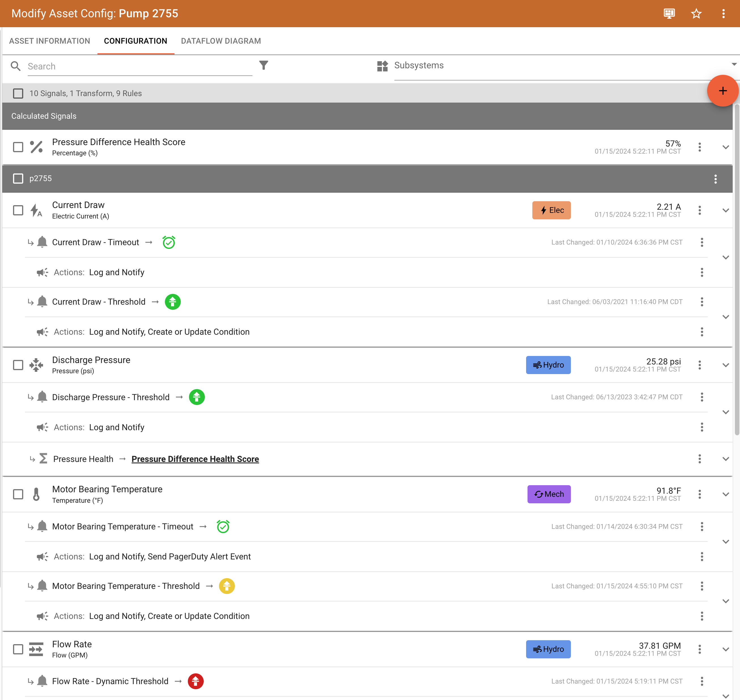Select the checkbox for all 10 Signals
This screenshot has height=700, width=740.
click(x=18, y=93)
